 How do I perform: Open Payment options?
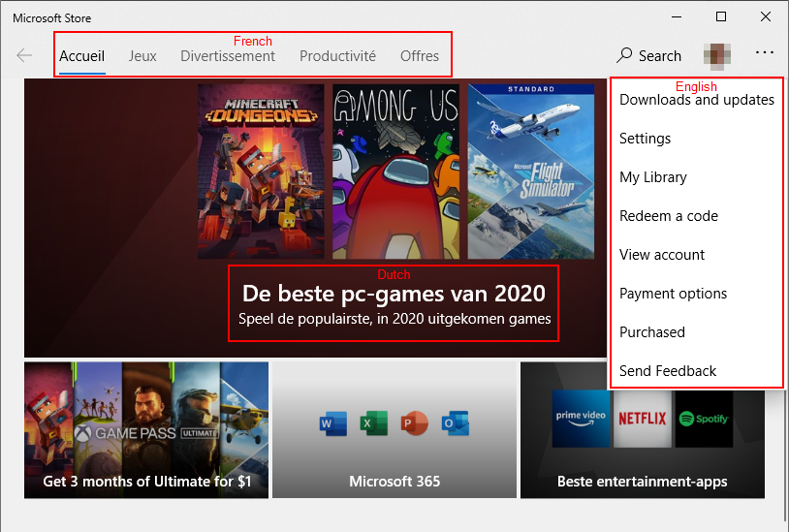point(674,294)
